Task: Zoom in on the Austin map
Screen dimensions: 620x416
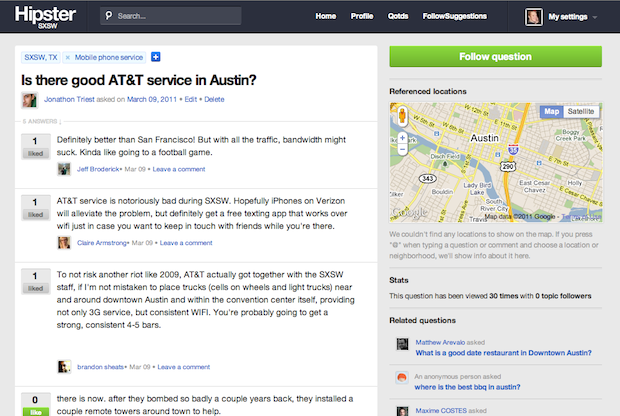Action: pyautogui.click(x=402, y=138)
